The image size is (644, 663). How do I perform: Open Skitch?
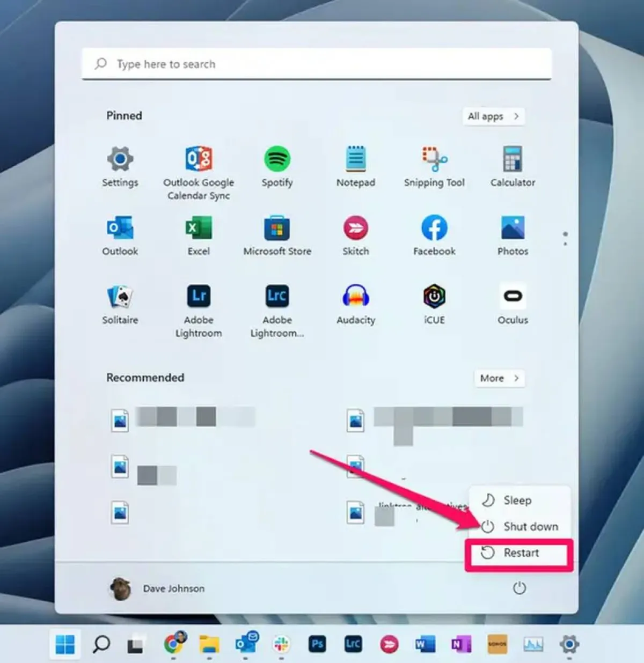click(355, 227)
